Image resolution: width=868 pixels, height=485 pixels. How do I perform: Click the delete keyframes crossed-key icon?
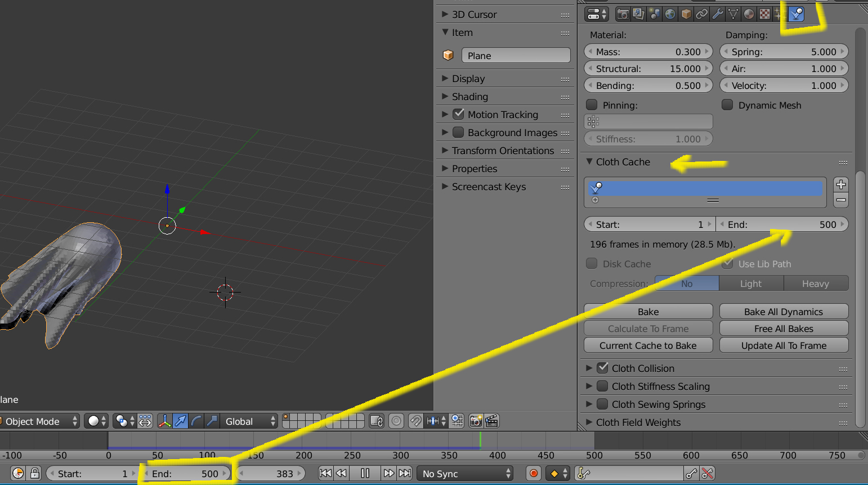pyautogui.click(x=708, y=474)
